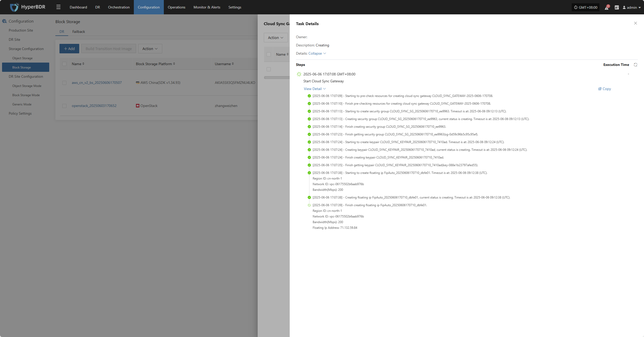Open the GMT+08:00 timezone selector

586,7
